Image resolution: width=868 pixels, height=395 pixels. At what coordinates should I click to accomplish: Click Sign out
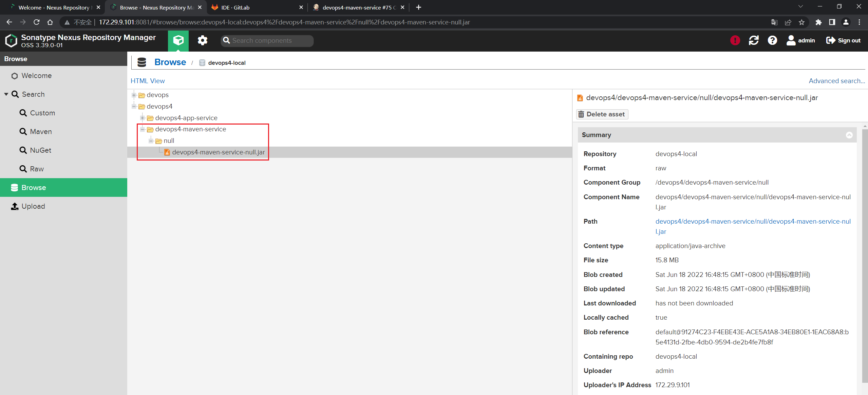coord(843,40)
